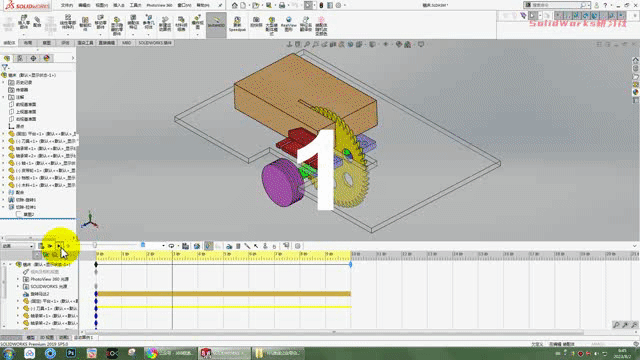Toggle the Autokey button in motion toolbar
The width and height of the screenshot is (640, 360).
tap(208, 246)
